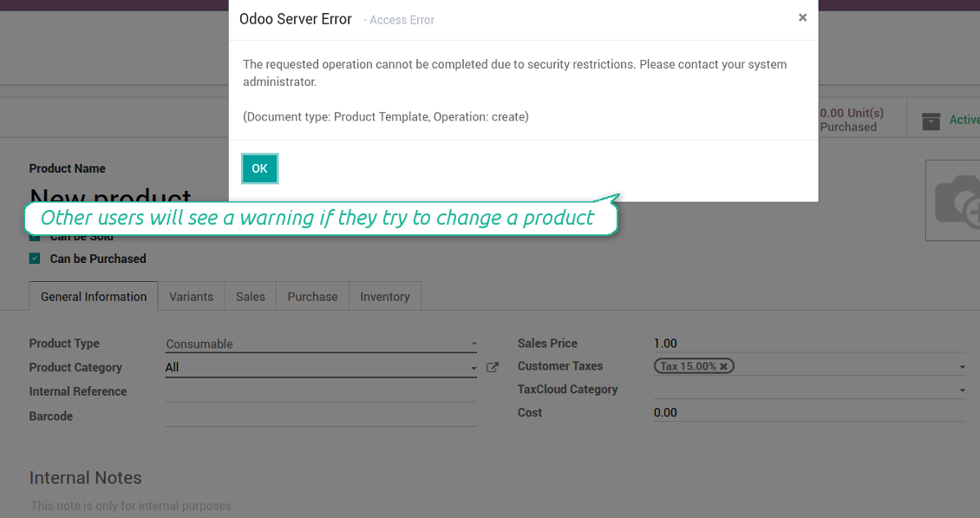Click OK in the Access Error dialog

coord(259,168)
